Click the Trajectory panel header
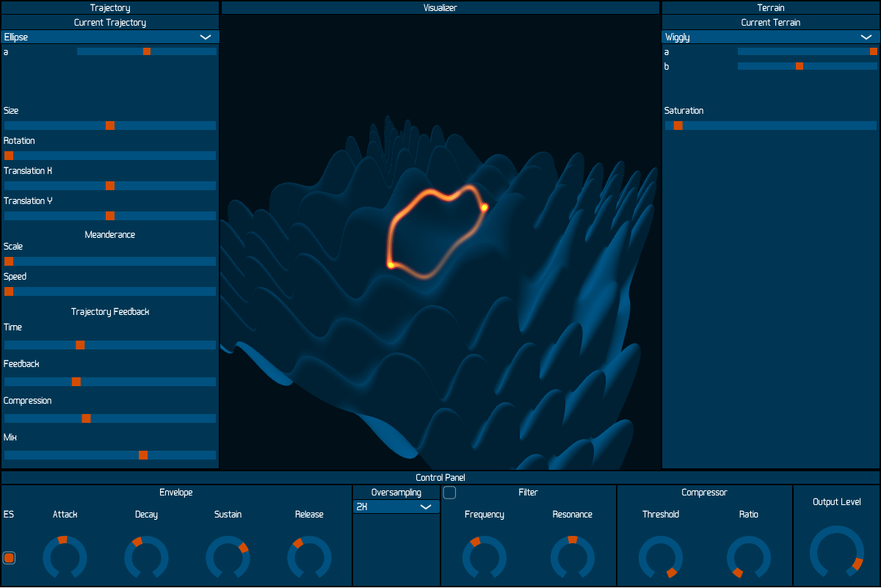881x588 pixels. [110, 7]
